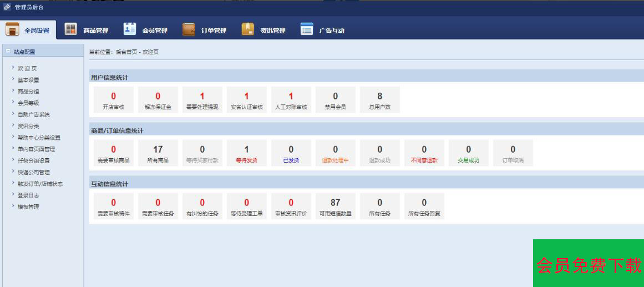The image size is (644, 287).
Task: Collapse the 站点配置 sidebar section
Action: pyautogui.click(x=8, y=51)
